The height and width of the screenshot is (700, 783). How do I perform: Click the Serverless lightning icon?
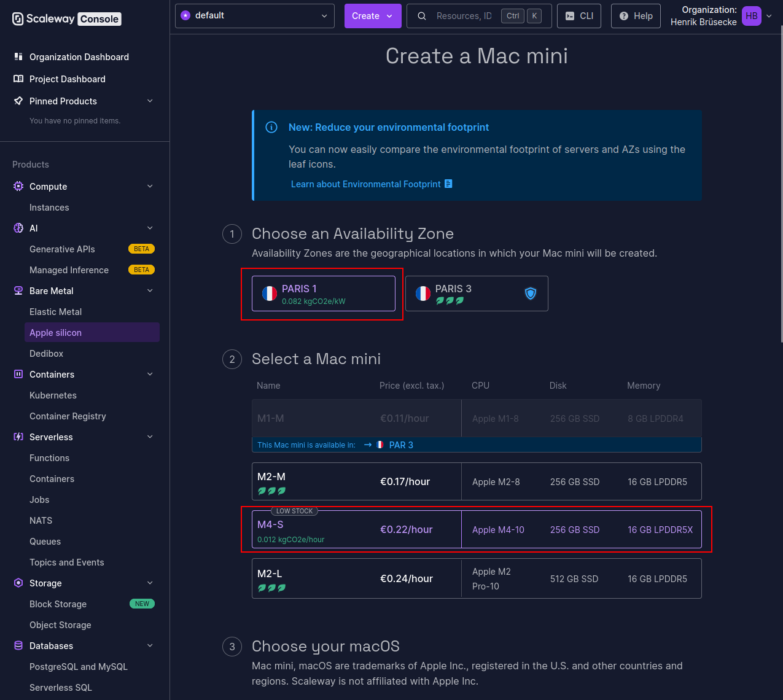pos(18,437)
